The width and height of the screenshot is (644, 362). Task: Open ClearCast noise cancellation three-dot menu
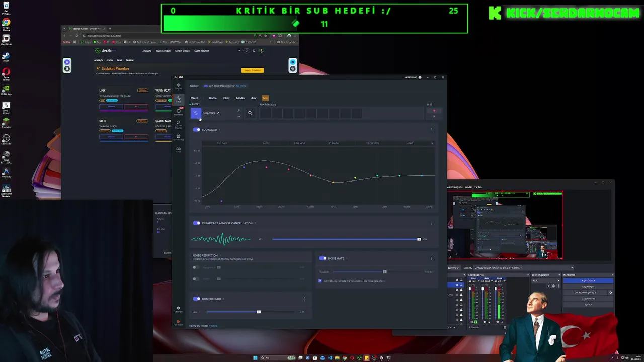click(x=431, y=223)
